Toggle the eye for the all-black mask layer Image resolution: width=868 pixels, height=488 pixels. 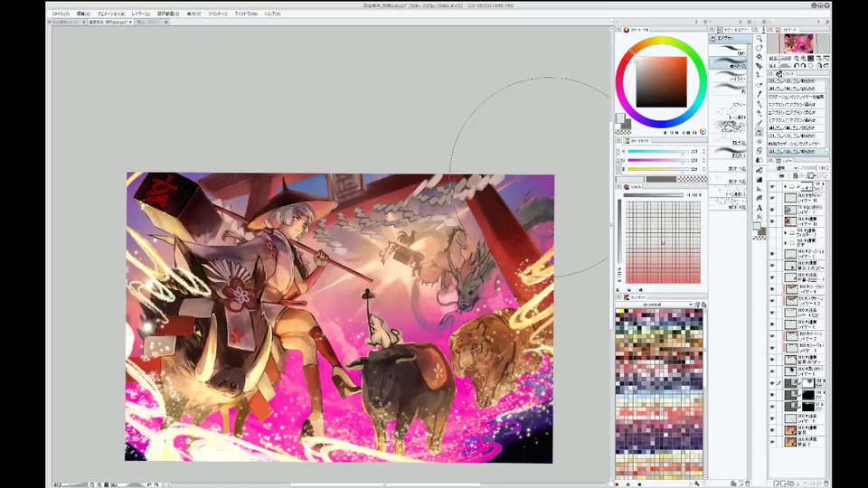click(x=772, y=395)
